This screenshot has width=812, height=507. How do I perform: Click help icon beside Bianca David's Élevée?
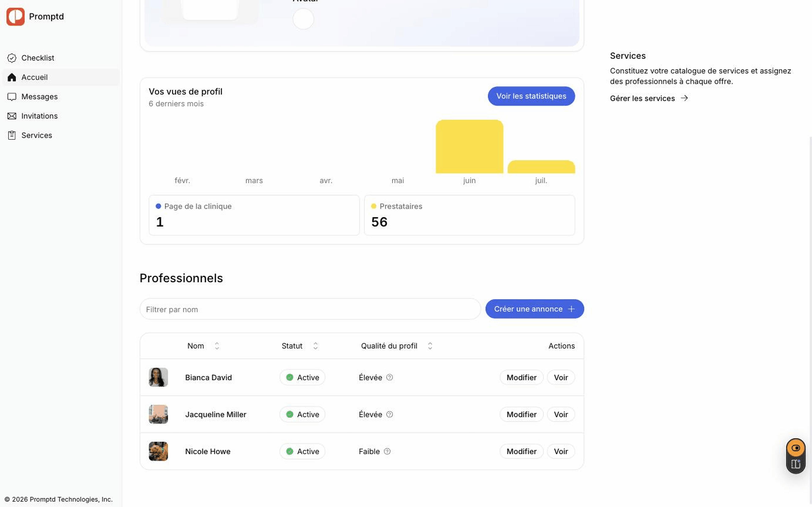[x=390, y=377]
